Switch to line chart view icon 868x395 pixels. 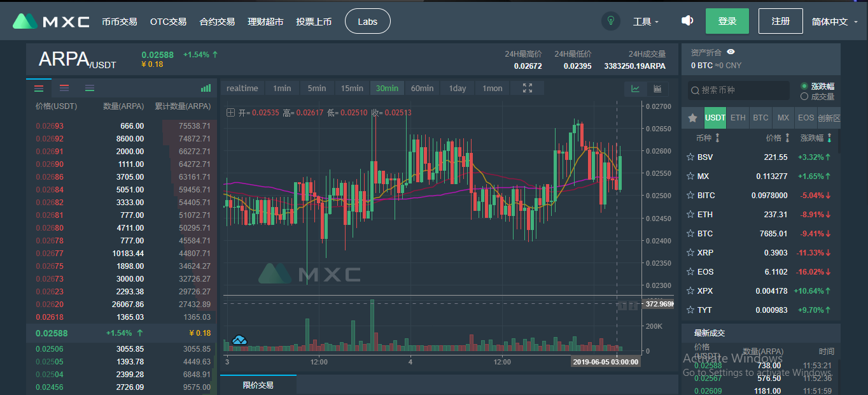click(635, 89)
